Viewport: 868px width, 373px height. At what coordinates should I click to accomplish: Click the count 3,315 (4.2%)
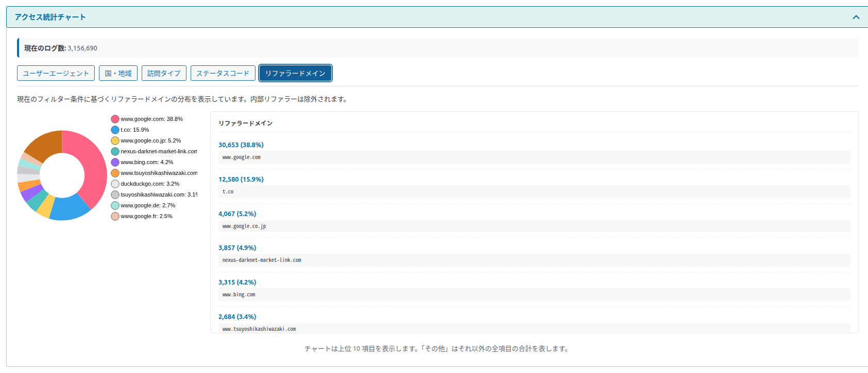tap(237, 282)
